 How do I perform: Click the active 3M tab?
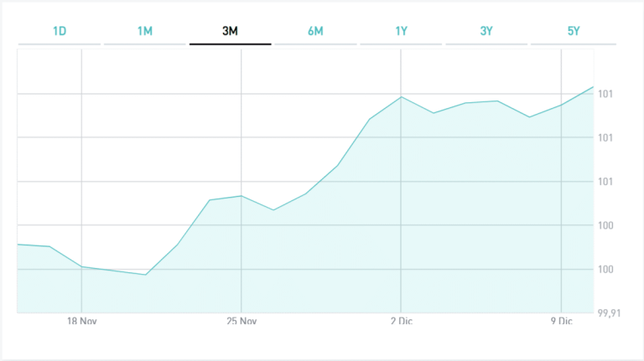[x=231, y=31]
